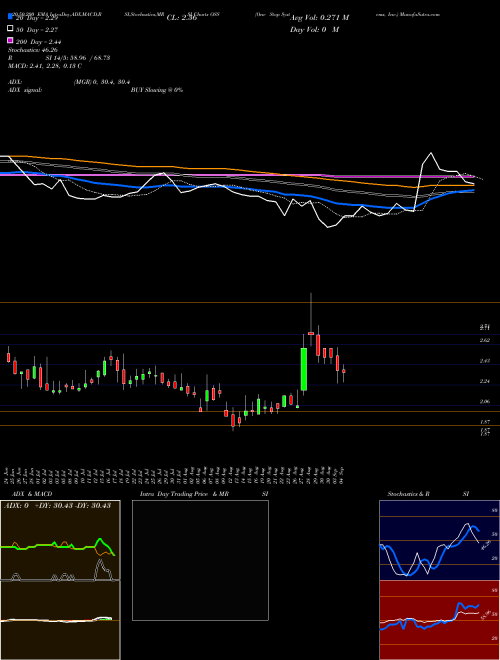Screen dimensions: 500x660
Task: Click the last red candlestick on price chart
Action: tap(344, 371)
